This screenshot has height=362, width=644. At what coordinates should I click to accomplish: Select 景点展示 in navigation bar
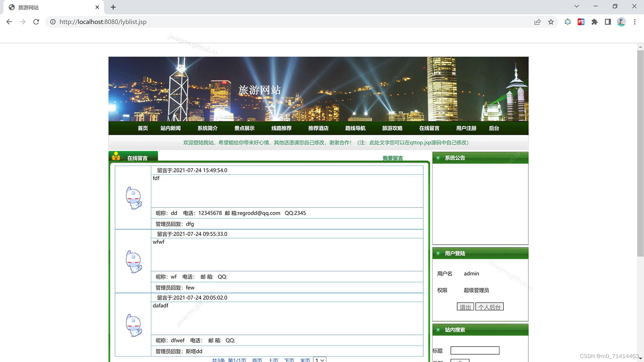(x=244, y=128)
